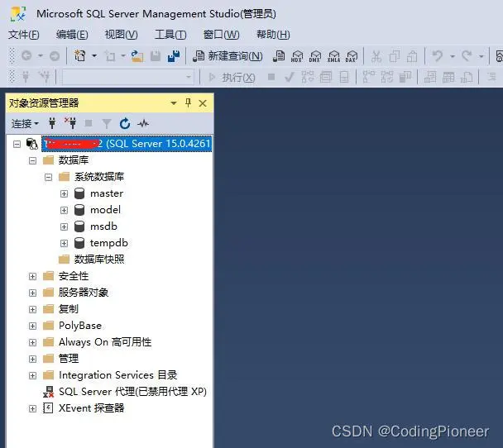The image size is (503, 448).
Task: Select the server node SQL Server 15.0.4261
Action: coord(127,144)
